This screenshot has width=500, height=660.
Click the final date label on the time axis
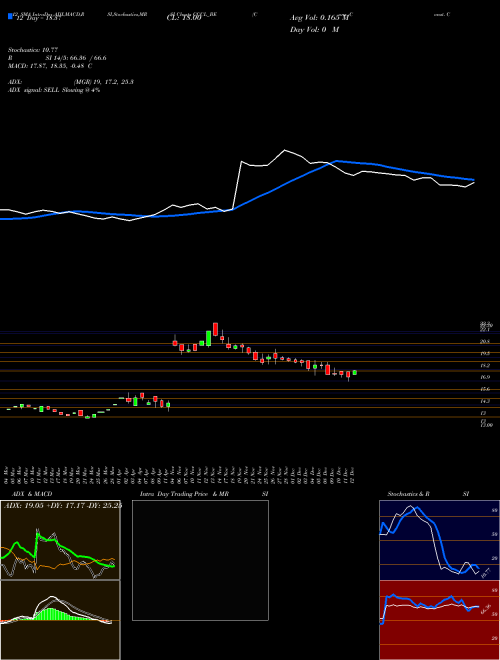352,475
